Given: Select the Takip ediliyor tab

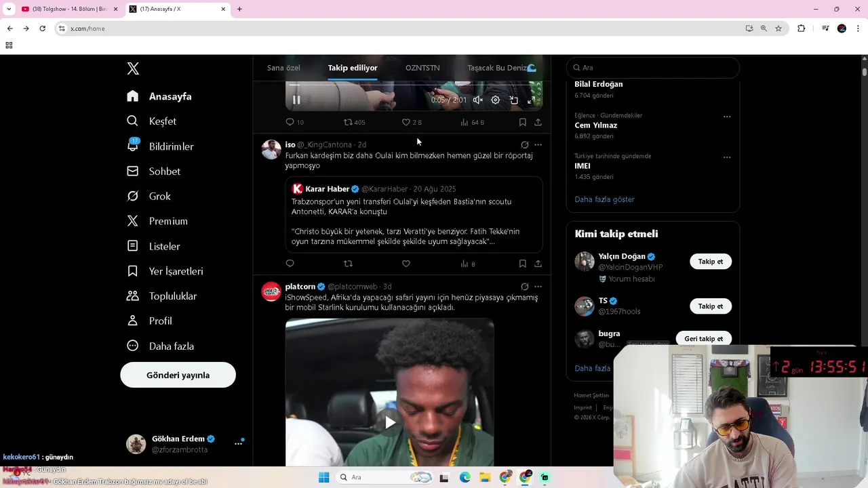Looking at the screenshot, I should 353,68.
